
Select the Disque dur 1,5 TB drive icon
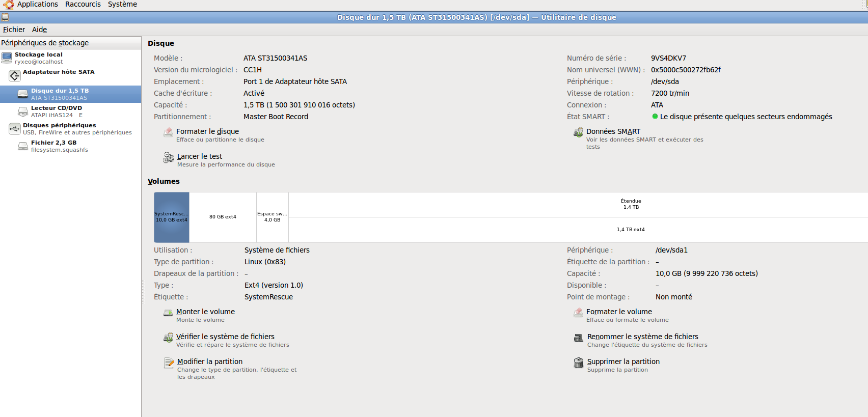[23, 94]
